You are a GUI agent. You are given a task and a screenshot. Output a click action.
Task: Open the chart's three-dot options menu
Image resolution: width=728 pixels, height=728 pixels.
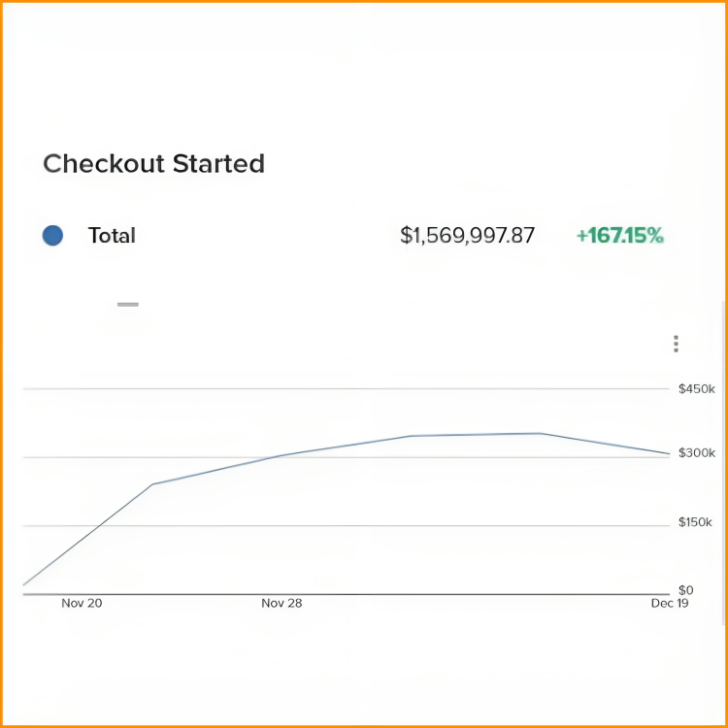pyautogui.click(x=676, y=344)
